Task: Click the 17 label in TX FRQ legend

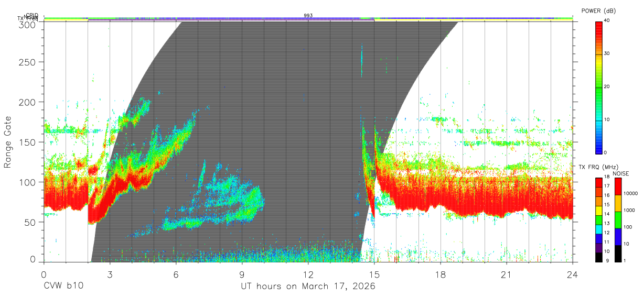Action: pos(606,186)
